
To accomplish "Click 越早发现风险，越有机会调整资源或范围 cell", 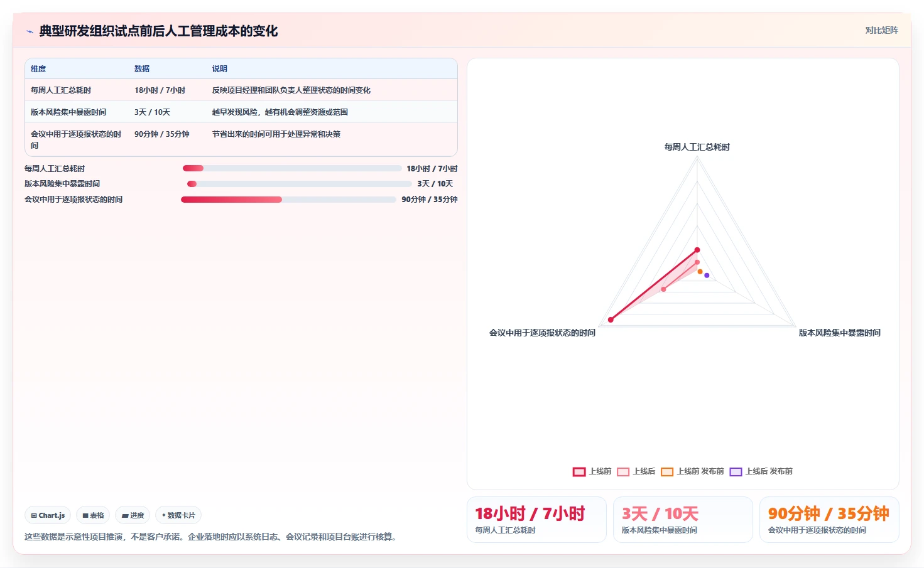I will tap(280, 112).
